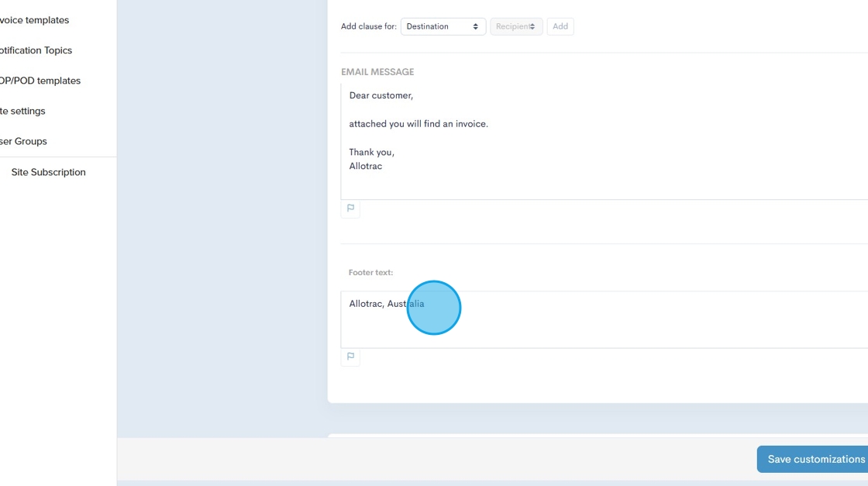Open the Recipient dropdown
Screen dimensions: 868x486
(515, 26)
